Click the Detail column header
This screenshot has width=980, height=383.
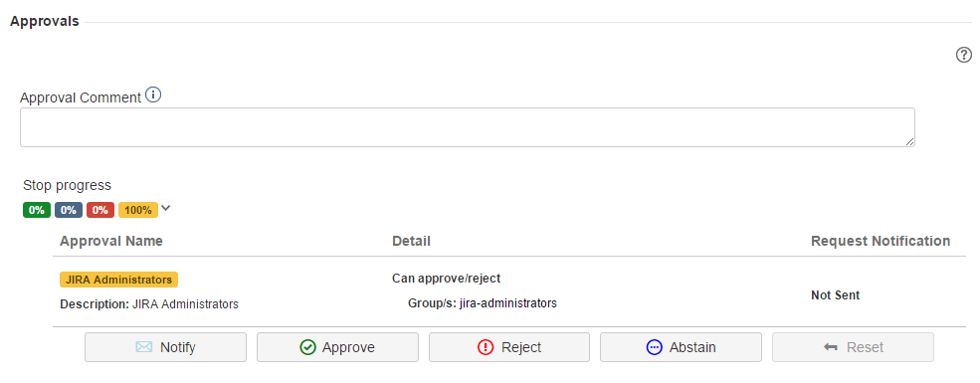pos(411,241)
